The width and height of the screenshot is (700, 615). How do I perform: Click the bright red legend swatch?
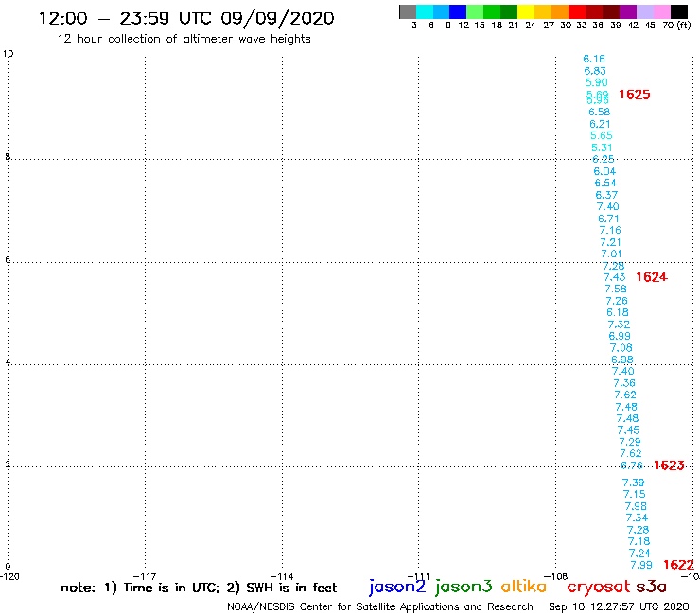(577, 11)
